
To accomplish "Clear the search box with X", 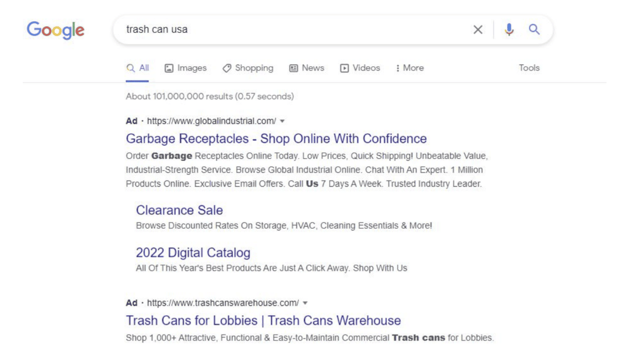I will click(x=477, y=29).
